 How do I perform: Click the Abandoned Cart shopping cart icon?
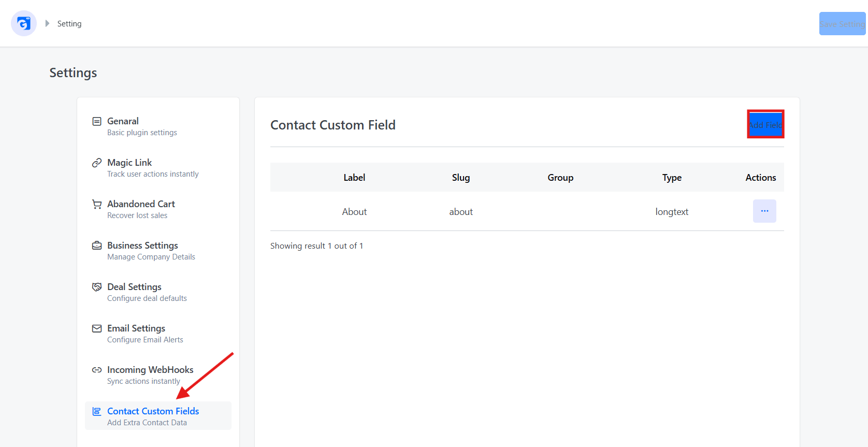click(97, 204)
